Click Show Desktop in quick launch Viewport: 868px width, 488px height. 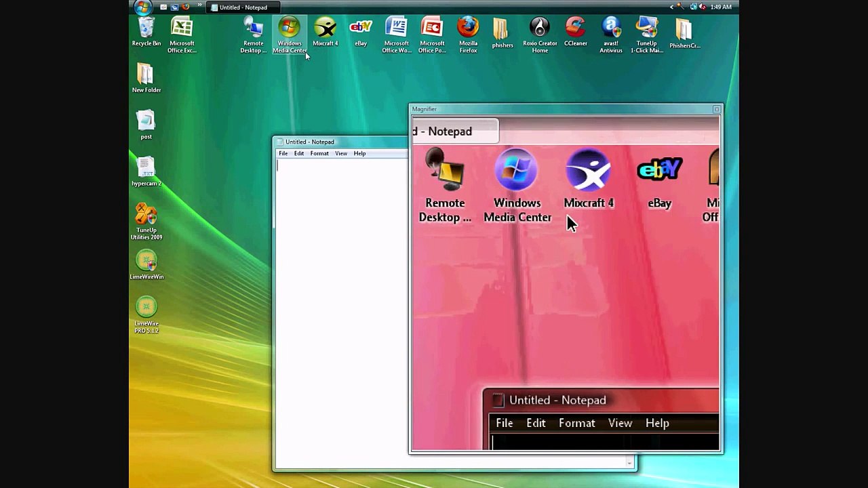tap(163, 7)
